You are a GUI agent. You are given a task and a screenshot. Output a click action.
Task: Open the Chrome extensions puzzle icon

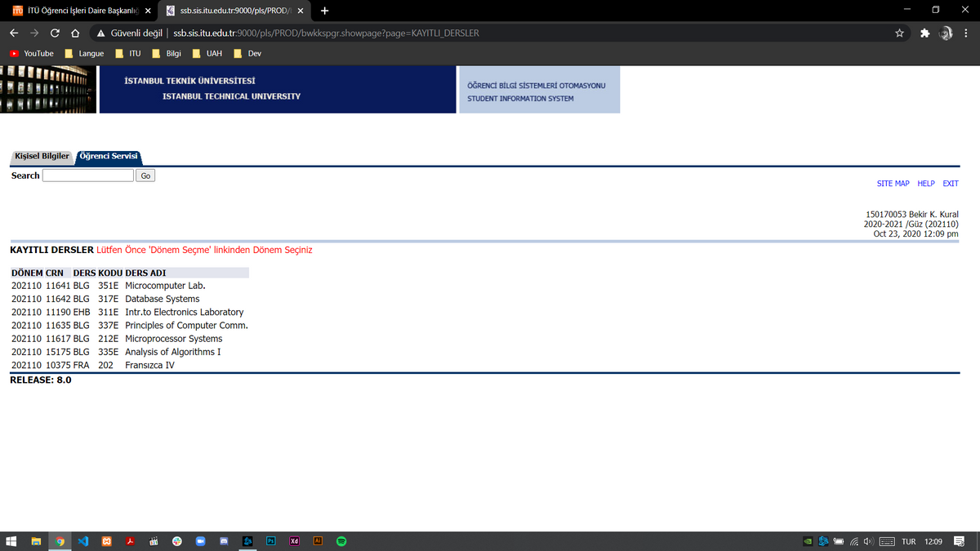(924, 33)
